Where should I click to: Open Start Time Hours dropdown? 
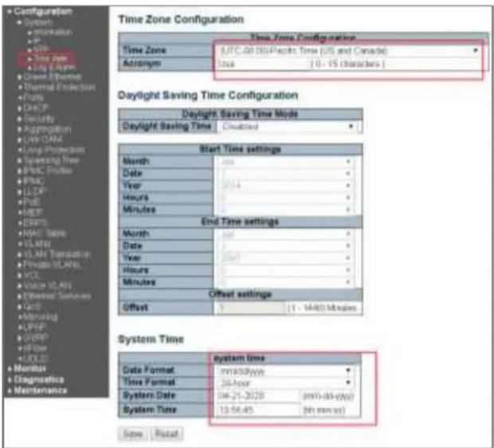[x=284, y=198]
